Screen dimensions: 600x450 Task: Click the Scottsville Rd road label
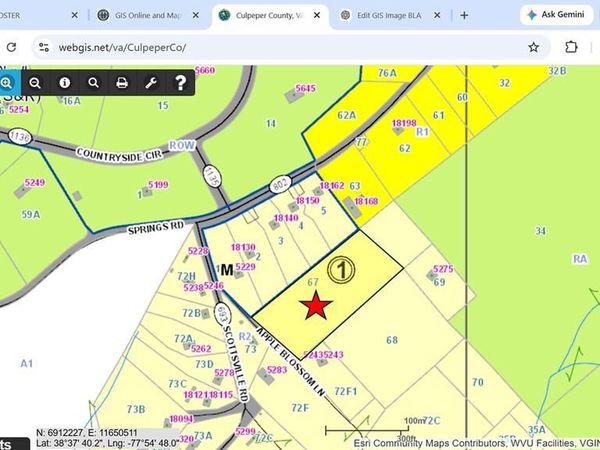(235, 364)
